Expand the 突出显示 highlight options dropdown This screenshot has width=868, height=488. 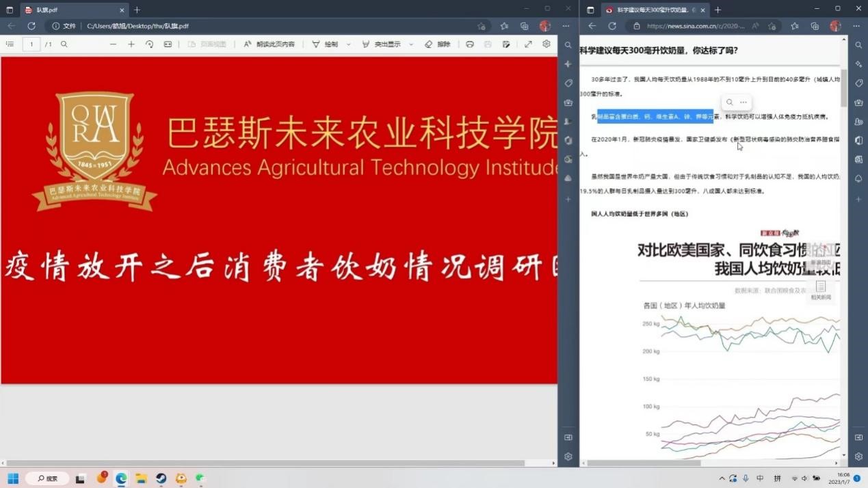[x=411, y=44]
